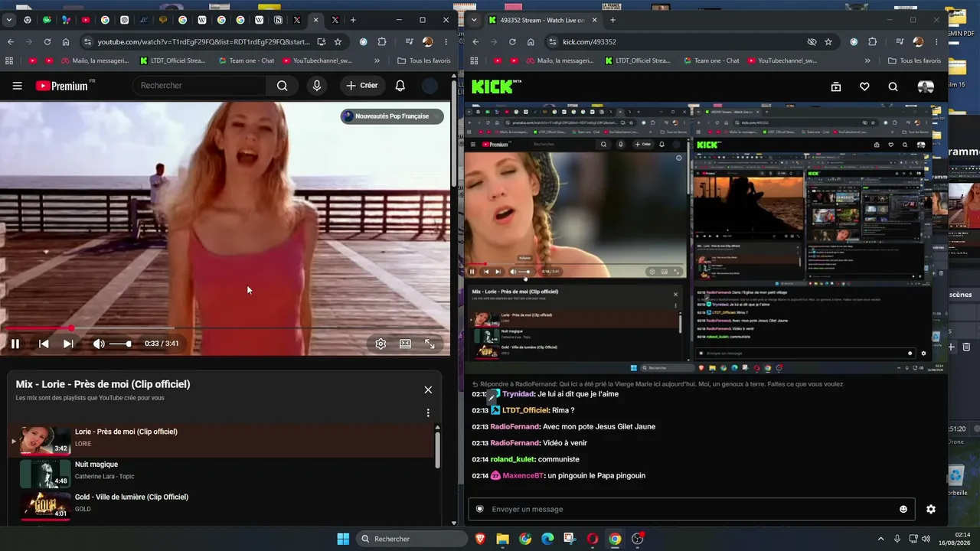980x551 pixels.
Task: Go back in the YouTube browser window
Action: coord(11,41)
